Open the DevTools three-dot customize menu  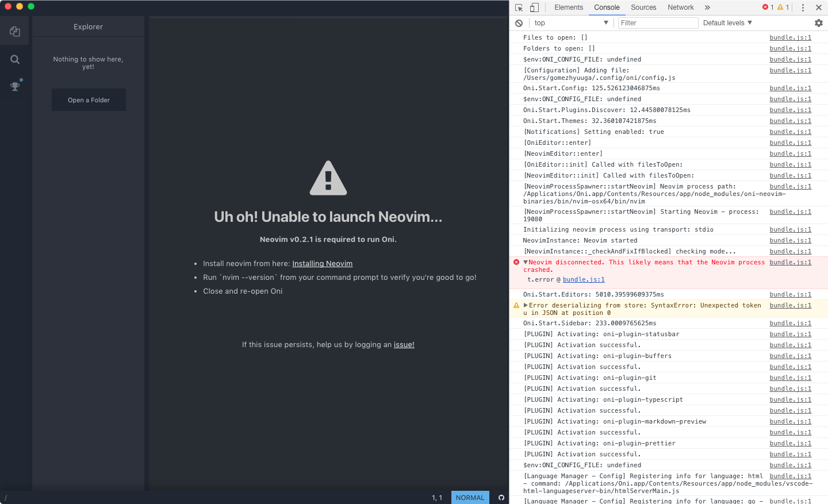click(x=803, y=7)
